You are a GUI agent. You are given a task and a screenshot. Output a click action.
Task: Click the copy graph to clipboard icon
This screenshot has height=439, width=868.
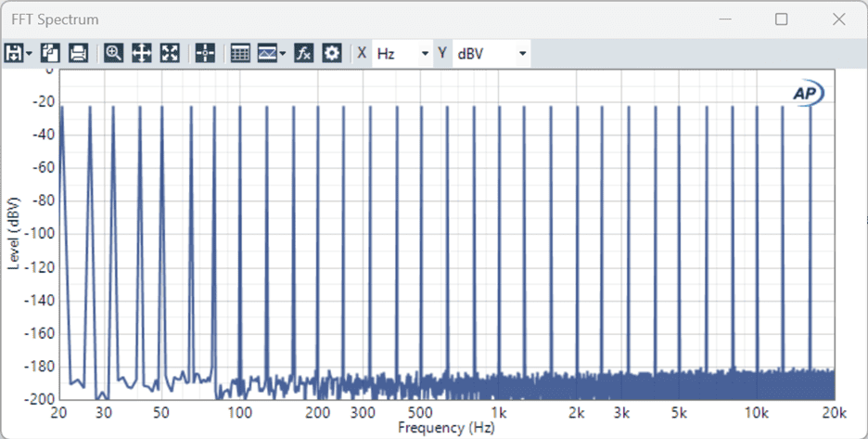click(51, 54)
